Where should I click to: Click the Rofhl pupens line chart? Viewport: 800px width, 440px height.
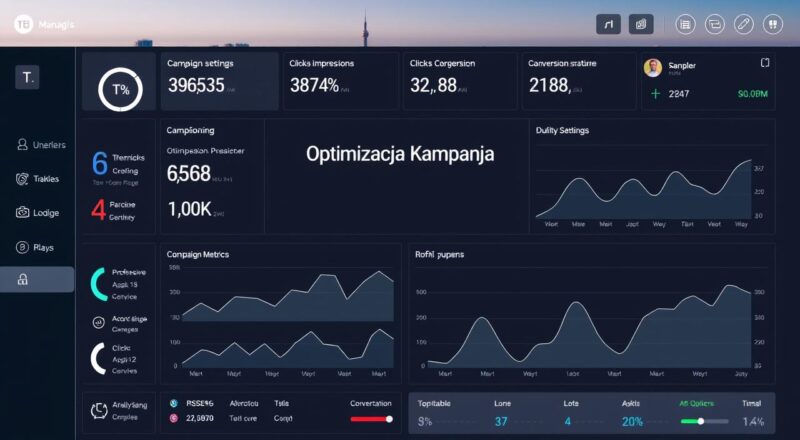(x=589, y=326)
